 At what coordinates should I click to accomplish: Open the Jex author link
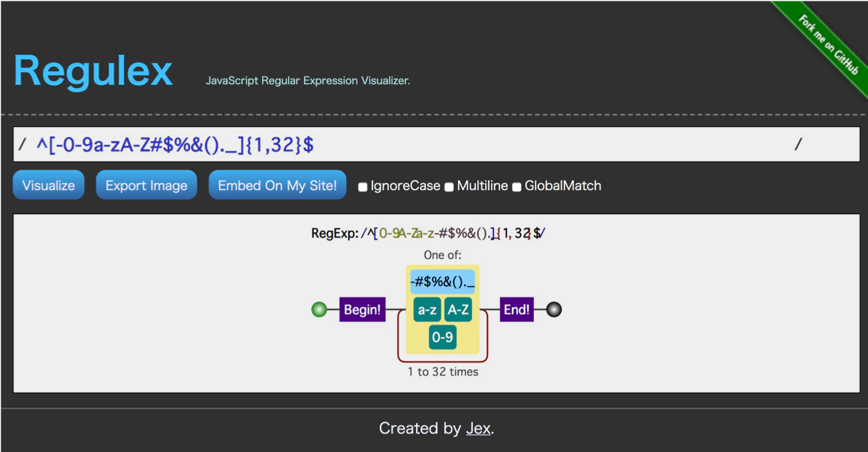478,428
